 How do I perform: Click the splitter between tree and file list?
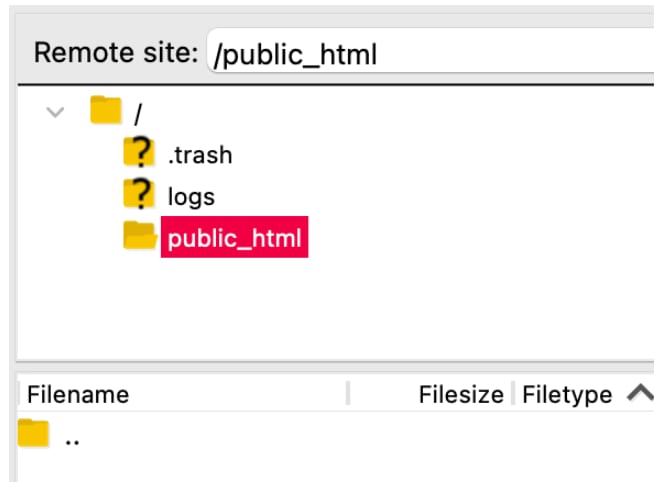coord(335,366)
